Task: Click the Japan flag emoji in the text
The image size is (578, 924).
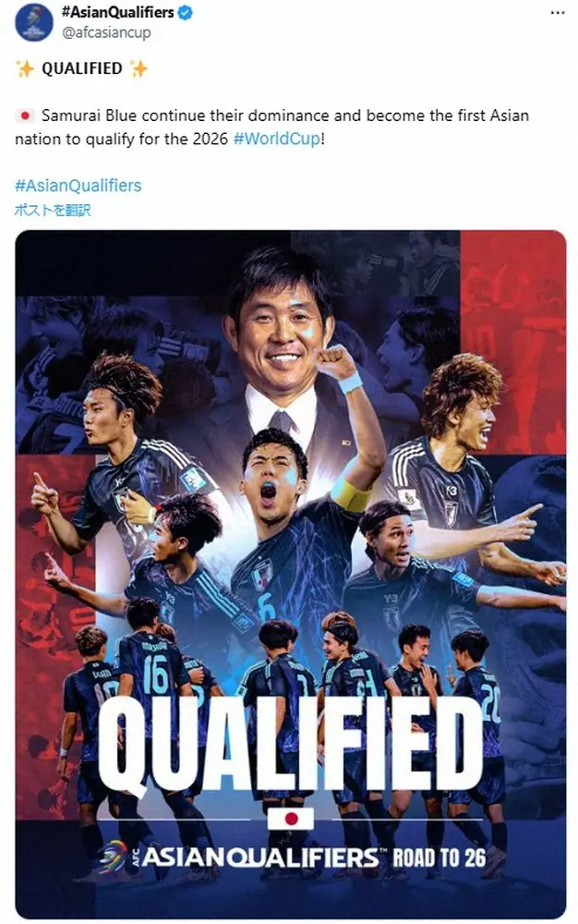Action: point(25,115)
